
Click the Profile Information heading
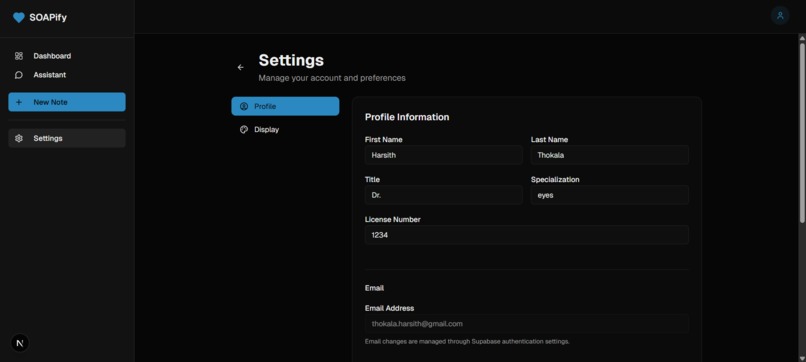407,117
